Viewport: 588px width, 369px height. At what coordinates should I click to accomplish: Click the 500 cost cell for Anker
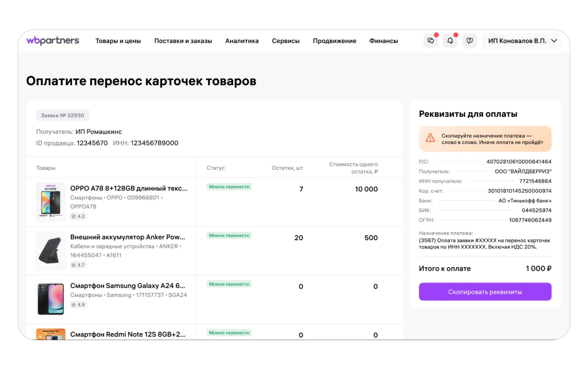371,238
